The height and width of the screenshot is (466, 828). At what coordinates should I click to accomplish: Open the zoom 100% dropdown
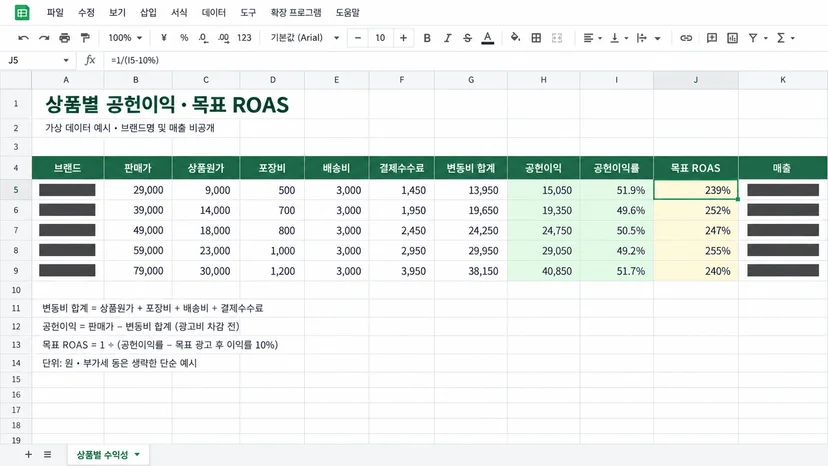point(125,38)
